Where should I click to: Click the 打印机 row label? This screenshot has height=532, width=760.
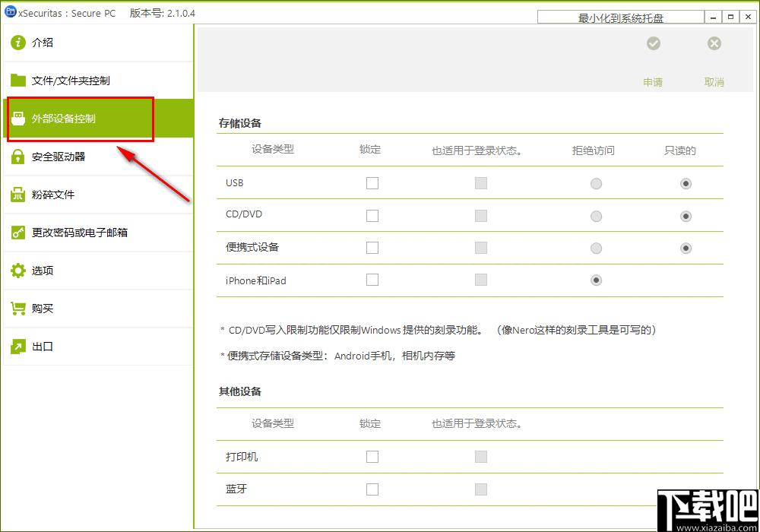point(242,457)
